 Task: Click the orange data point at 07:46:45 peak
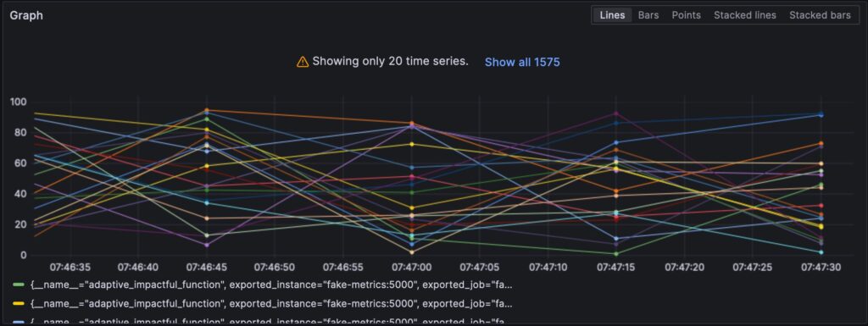coord(207,111)
